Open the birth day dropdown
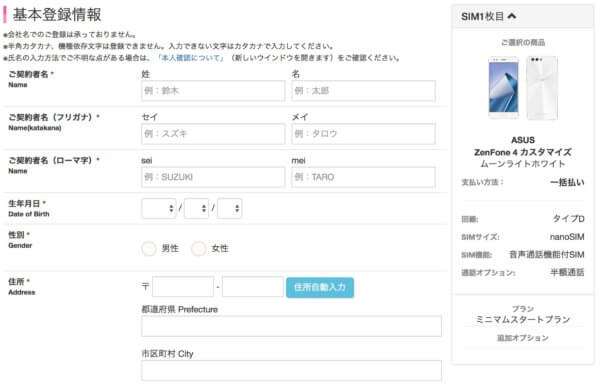Viewport: 600px width, 391px height. point(229,209)
